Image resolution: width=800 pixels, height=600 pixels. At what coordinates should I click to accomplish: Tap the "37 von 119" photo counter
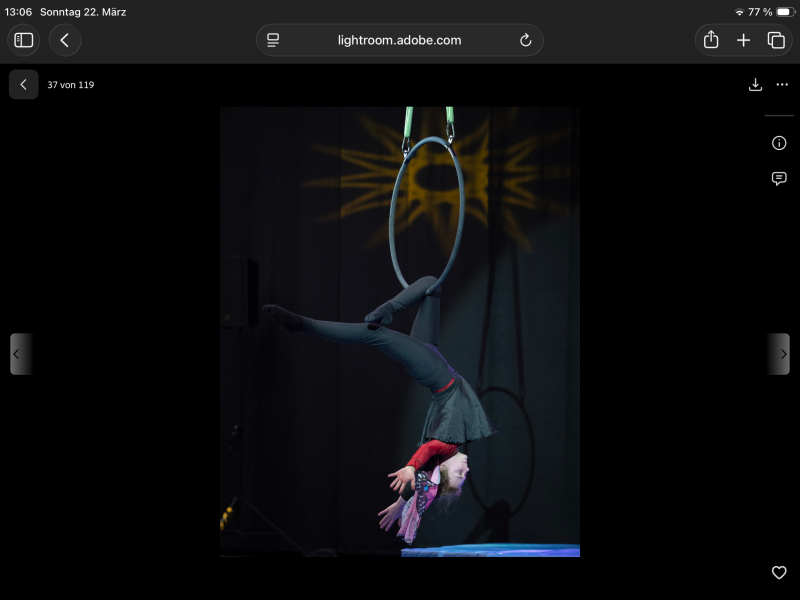click(71, 85)
